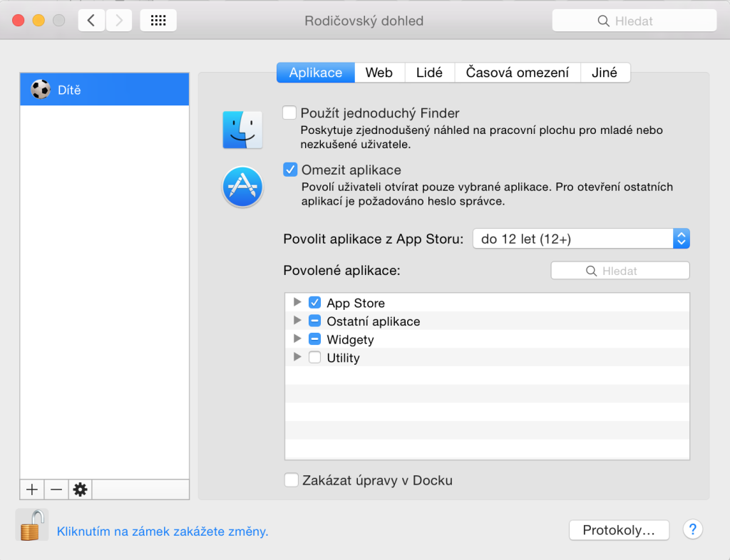
Task: Toggle the Ostatní aplikace checkbox
Action: [314, 321]
